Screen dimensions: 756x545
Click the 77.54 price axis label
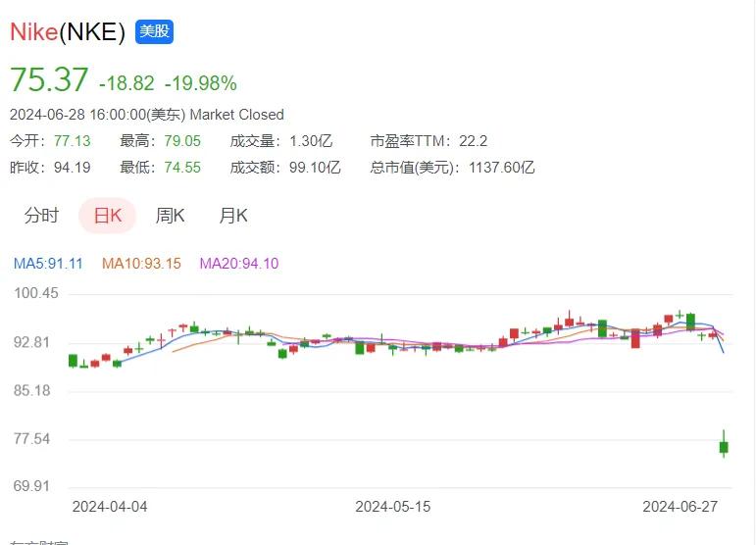point(31,439)
